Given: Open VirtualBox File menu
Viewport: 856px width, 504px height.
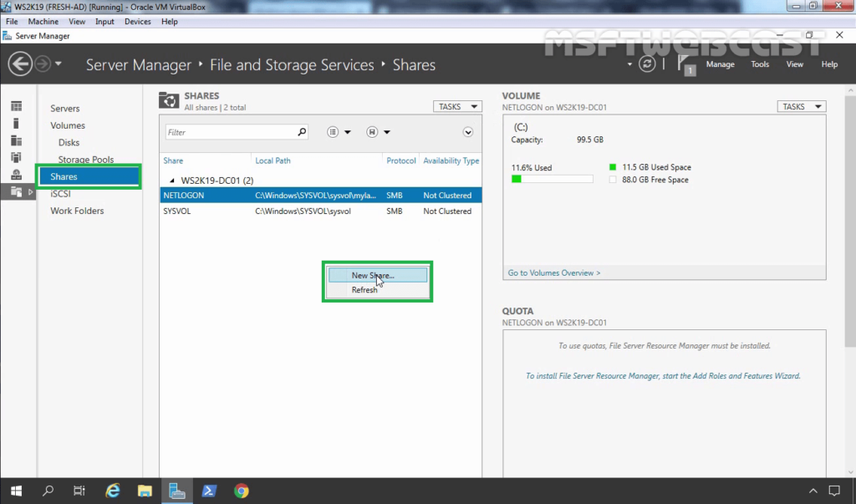Looking at the screenshot, I should [12, 21].
